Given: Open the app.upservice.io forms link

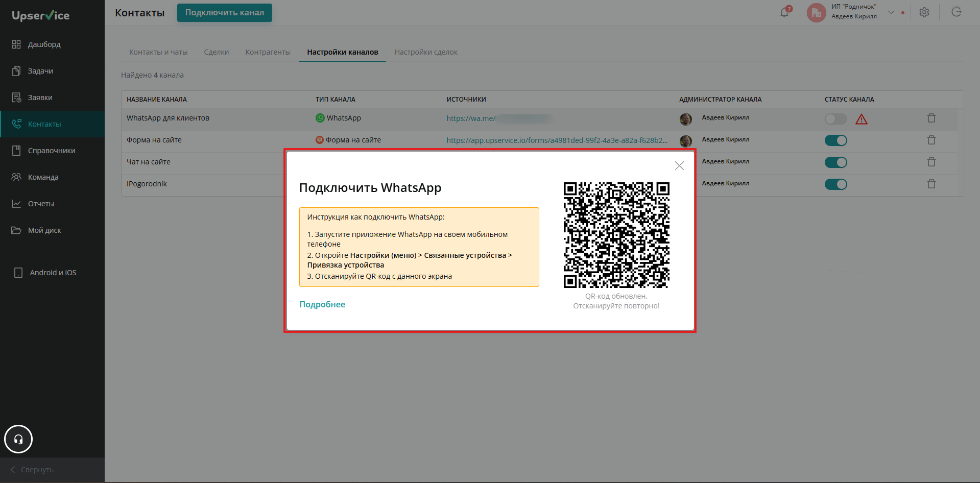Looking at the screenshot, I should point(557,140).
